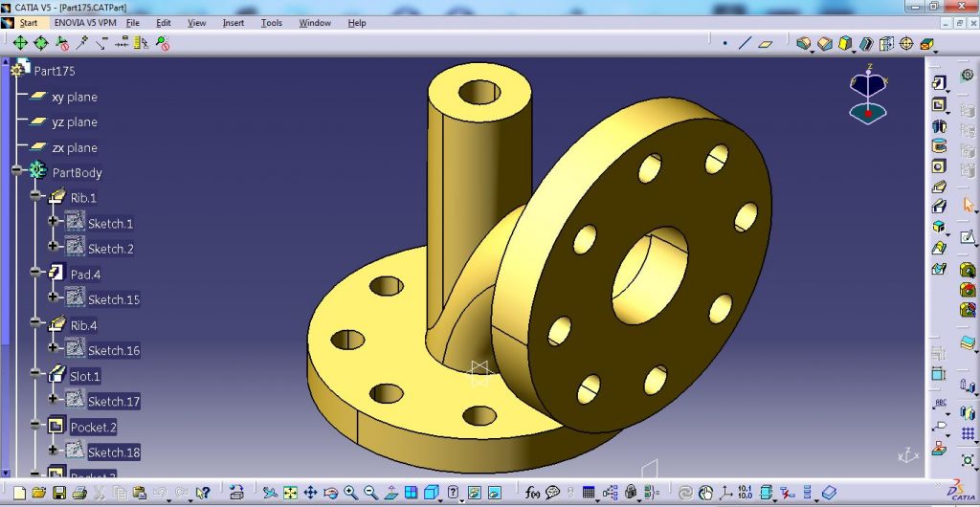Collapse the Pocket.2 node
Screen dimensions: 980x507
click(x=35, y=424)
